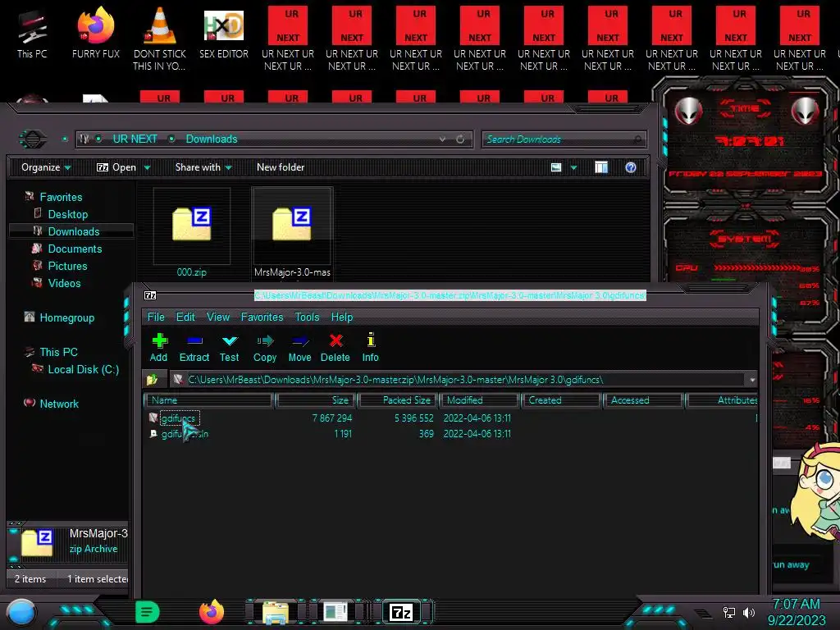Click the Add button in 7-Zip toolbar
Viewport: 840px width, 630px height.
[159, 347]
